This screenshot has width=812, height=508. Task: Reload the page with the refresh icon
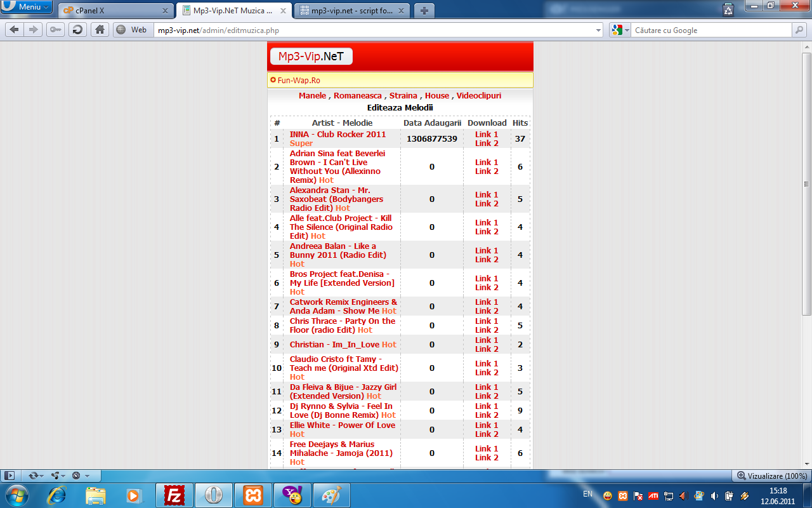(x=77, y=30)
